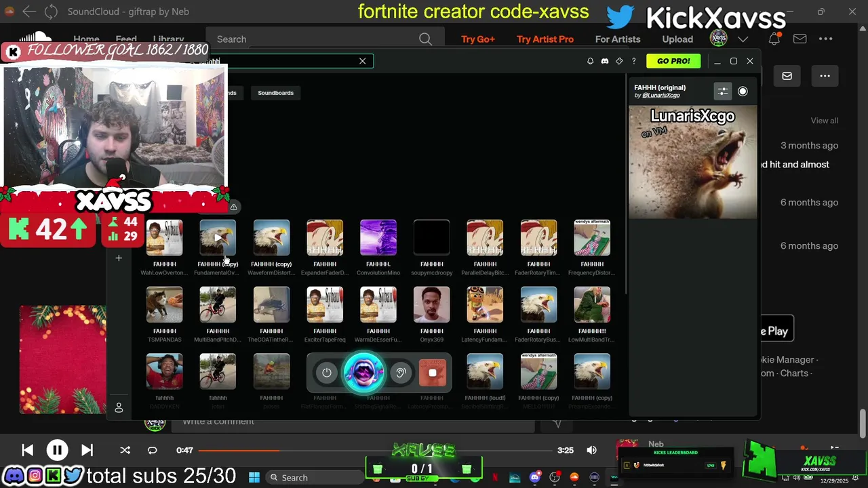Play FAHHHH sound by soupymcdroopy
Screen dimensions: 868x488
(x=432, y=238)
